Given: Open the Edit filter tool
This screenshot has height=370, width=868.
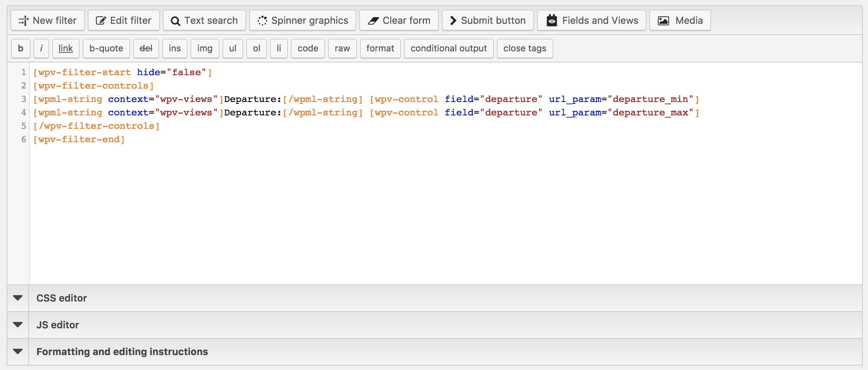Looking at the screenshot, I should pos(123,20).
